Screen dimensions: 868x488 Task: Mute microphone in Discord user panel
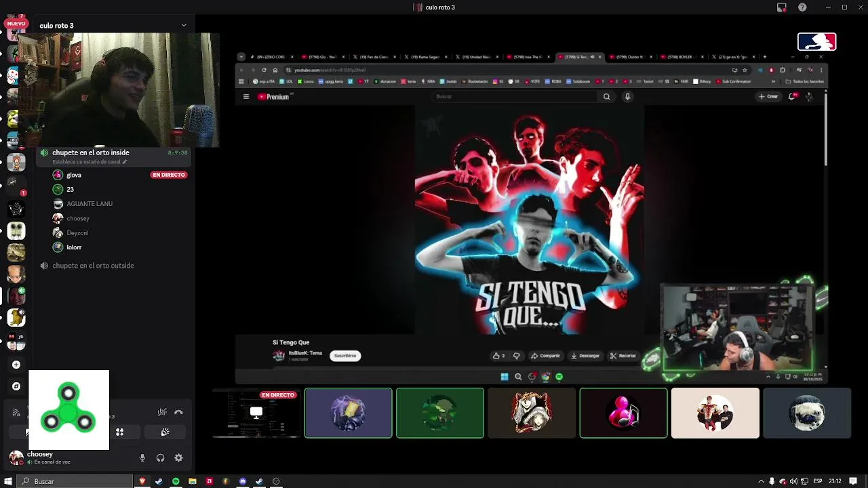(x=142, y=457)
